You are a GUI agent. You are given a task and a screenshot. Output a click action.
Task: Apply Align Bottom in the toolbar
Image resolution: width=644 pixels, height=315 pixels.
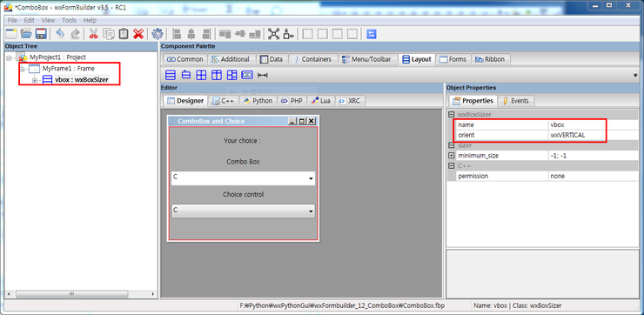(x=255, y=34)
